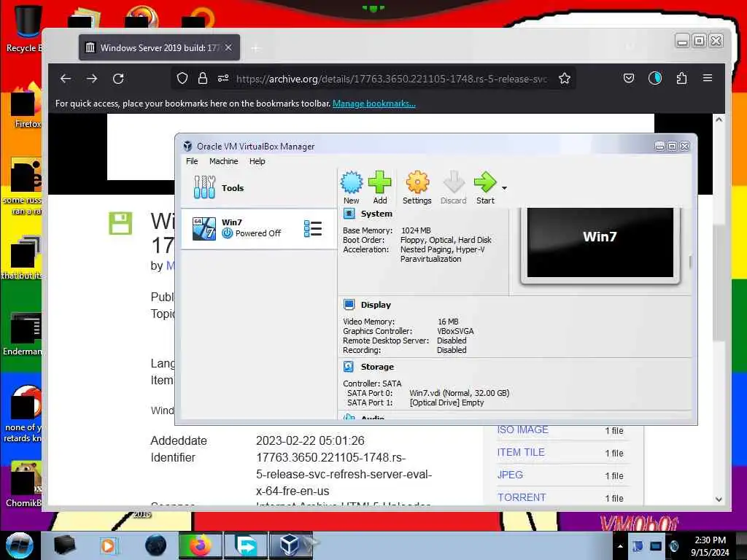The height and width of the screenshot is (560, 747).
Task: Bookmark this page with the star icon
Action: click(565, 79)
